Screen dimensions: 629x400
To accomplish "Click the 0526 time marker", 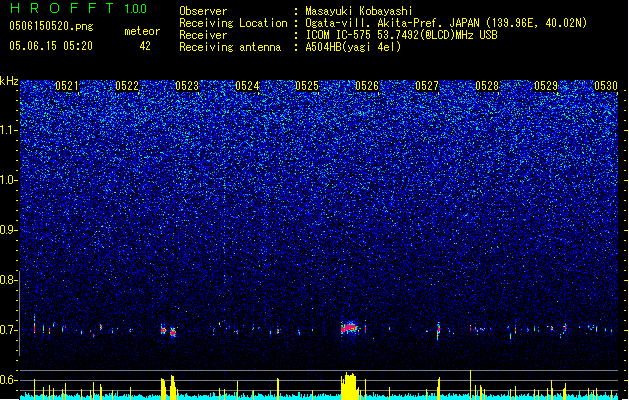I will pos(367,86).
